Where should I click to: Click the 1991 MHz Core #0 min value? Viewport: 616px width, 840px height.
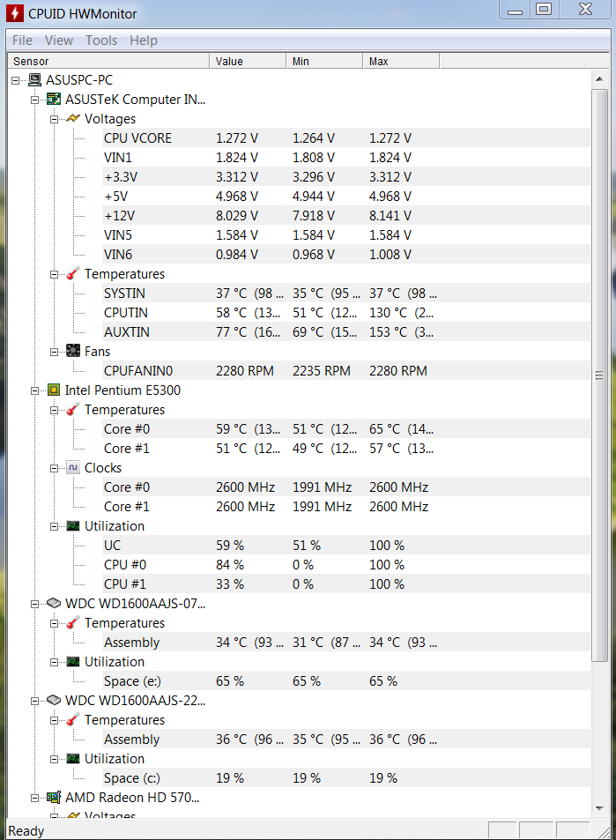pos(322,487)
